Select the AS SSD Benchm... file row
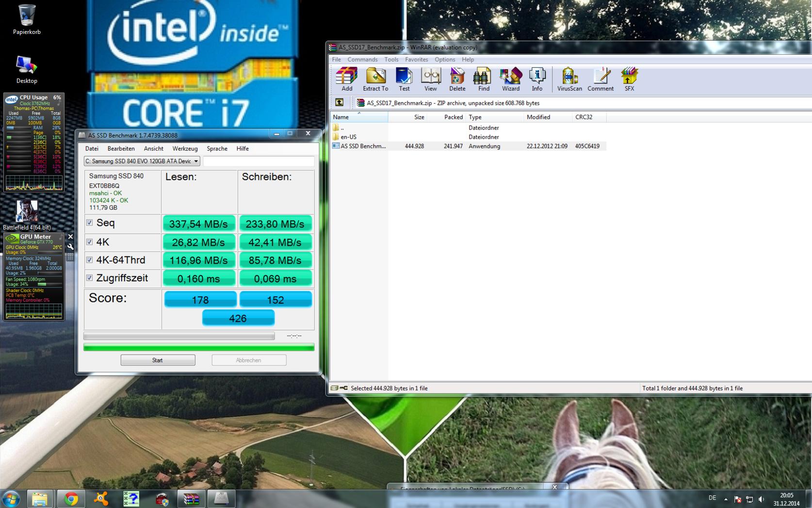812x508 pixels. (x=468, y=146)
